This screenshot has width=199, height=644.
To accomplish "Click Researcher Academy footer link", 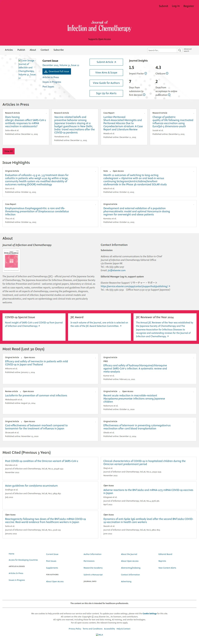I will (x=93, y=568).
